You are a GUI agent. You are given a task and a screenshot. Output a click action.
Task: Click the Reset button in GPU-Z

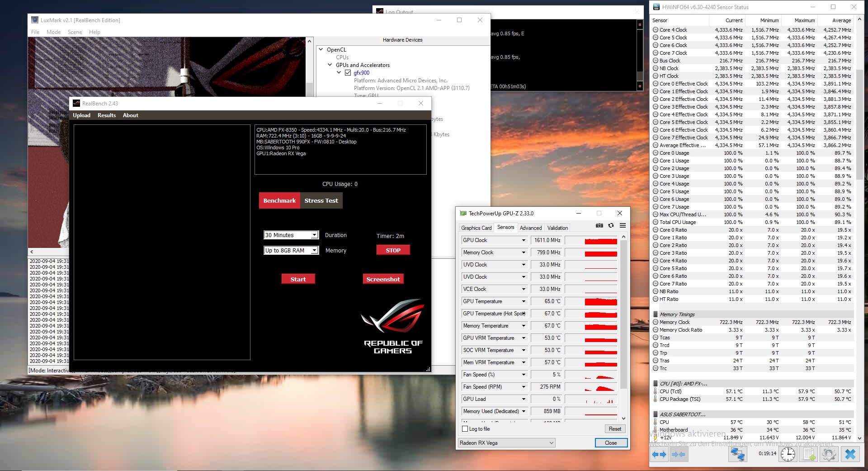615,429
